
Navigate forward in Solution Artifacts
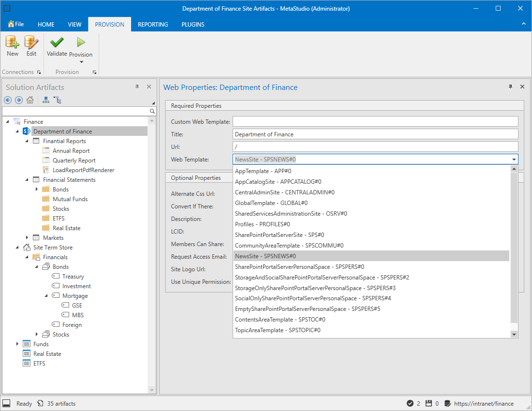tap(19, 100)
